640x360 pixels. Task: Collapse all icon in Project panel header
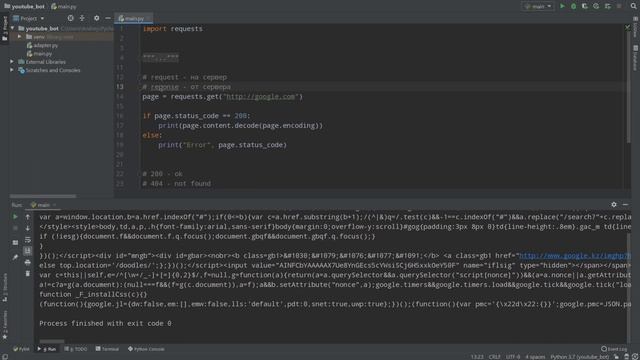(82, 18)
